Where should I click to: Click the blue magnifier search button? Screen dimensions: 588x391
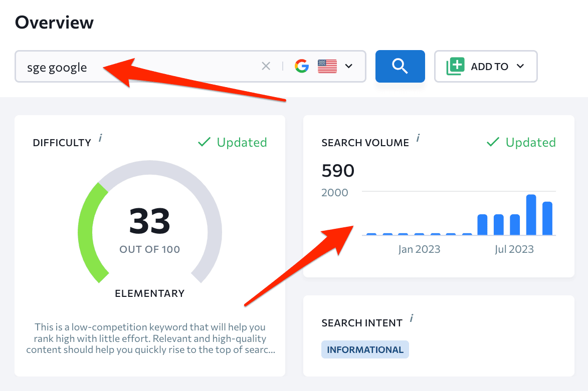[400, 66]
